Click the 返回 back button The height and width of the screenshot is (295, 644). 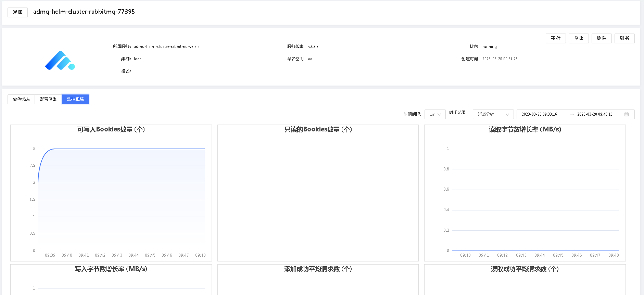(17, 12)
